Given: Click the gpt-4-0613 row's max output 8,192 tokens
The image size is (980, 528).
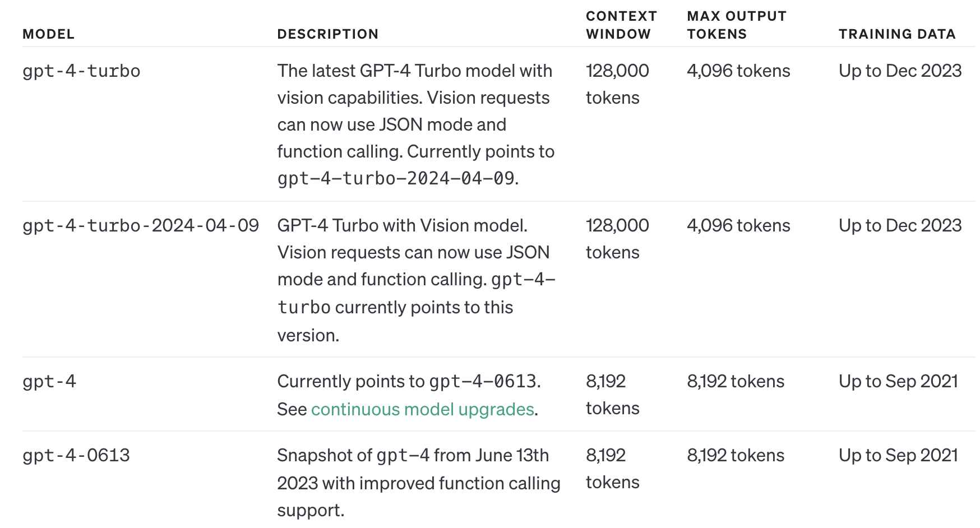Looking at the screenshot, I should coord(735,456).
